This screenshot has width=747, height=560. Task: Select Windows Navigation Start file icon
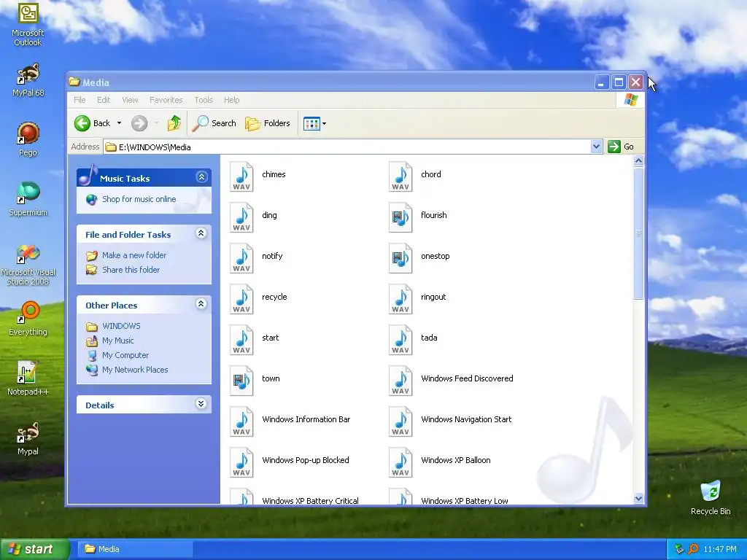click(400, 422)
